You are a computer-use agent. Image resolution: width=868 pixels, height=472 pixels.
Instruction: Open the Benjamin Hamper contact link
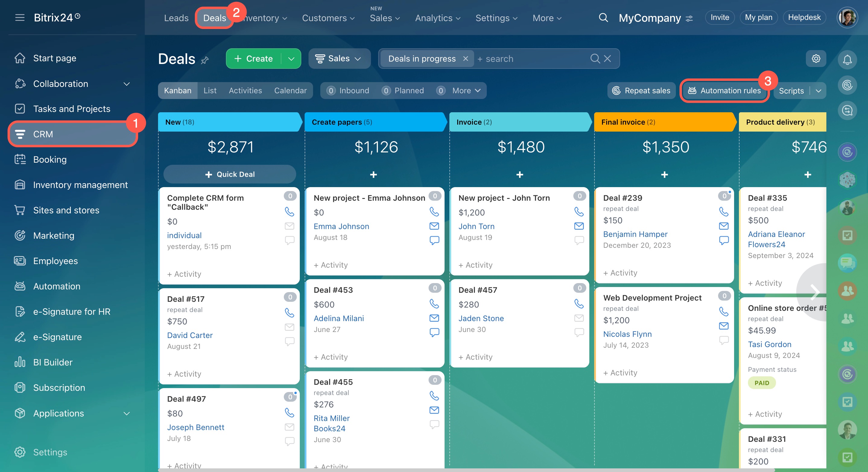pyautogui.click(x=635, y=234)
